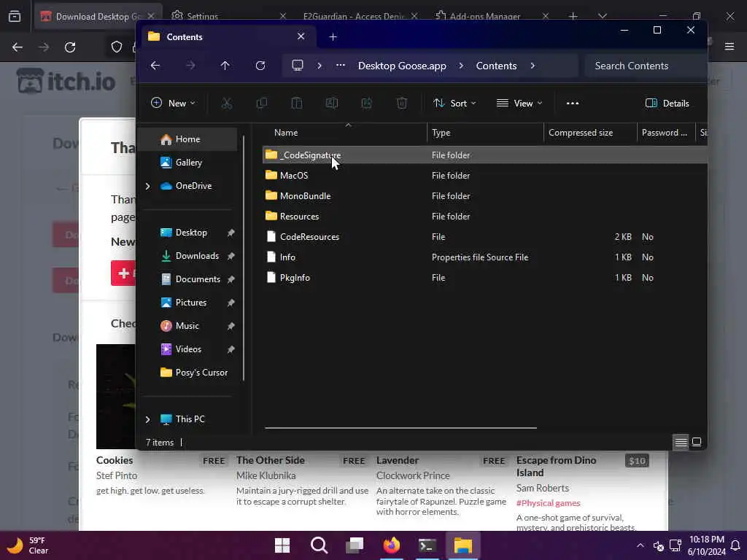Sort by Type column header
Image resolution: width=747 pixels, height=560 pixels.
(x=485, y=133)
